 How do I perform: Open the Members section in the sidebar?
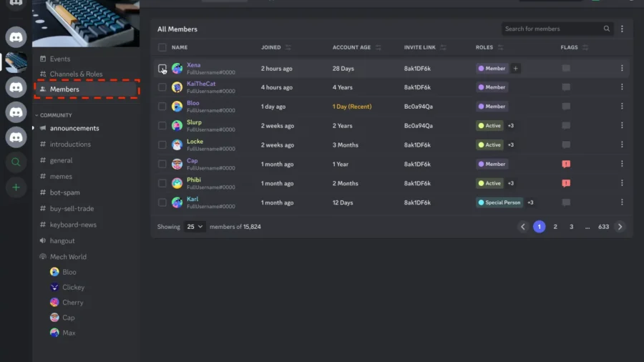64,89
